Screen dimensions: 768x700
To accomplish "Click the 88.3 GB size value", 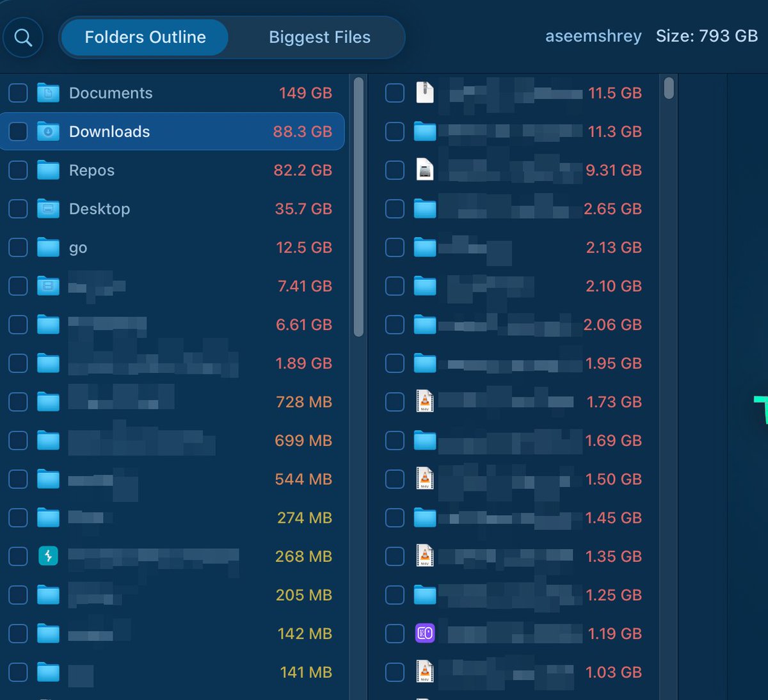I will [x=302, y=131].
